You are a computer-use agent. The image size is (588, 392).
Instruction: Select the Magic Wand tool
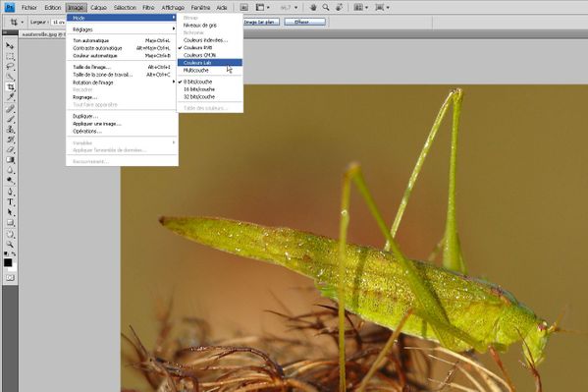[10, 77]
